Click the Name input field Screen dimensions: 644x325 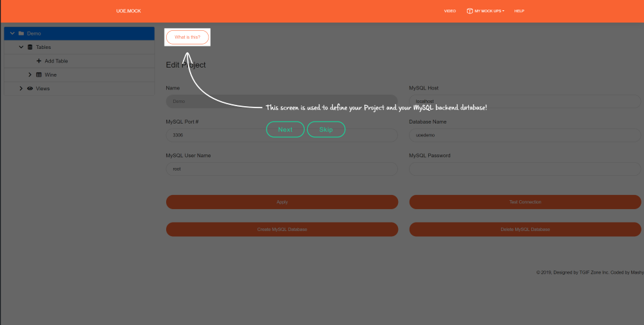click(282, 101)
